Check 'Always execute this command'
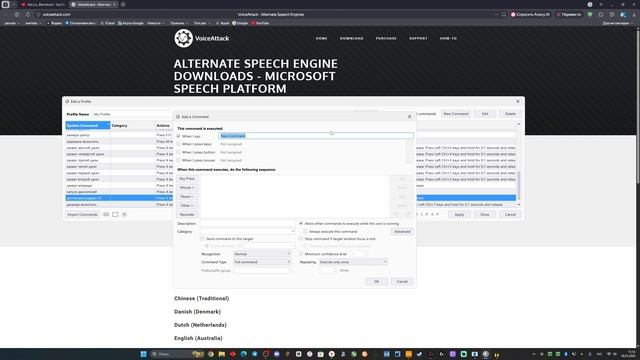Image resolution: width=640 pixels, height=360 pixels. [305, 231]
